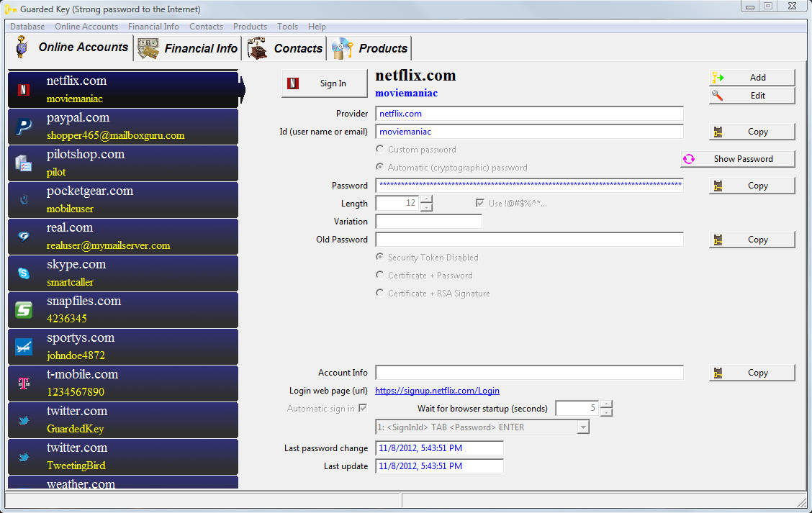Click the Financial Info money icon
Image resolution: width=812 pixels, height=513 pixels.
(148, 48)
